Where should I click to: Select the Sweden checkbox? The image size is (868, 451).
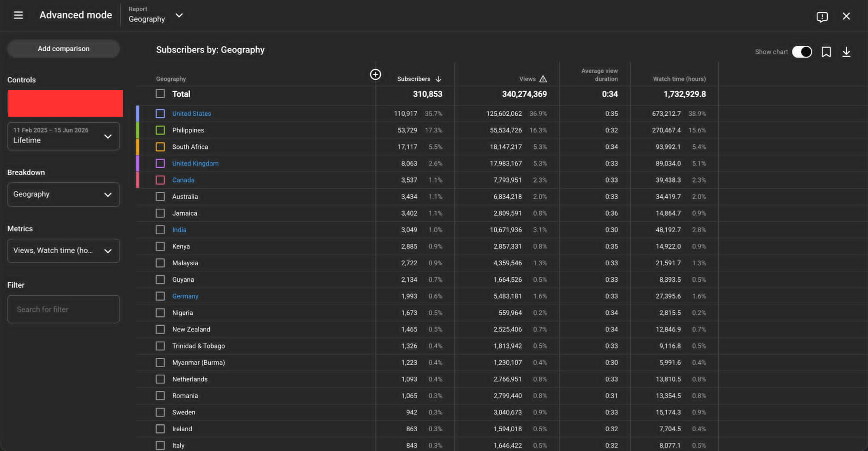pos(160,412)
